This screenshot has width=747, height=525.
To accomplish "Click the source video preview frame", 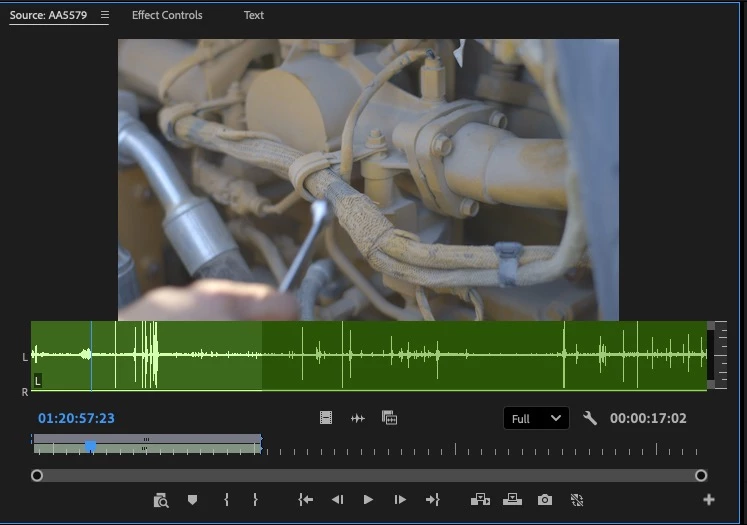I will pos(368,180).
